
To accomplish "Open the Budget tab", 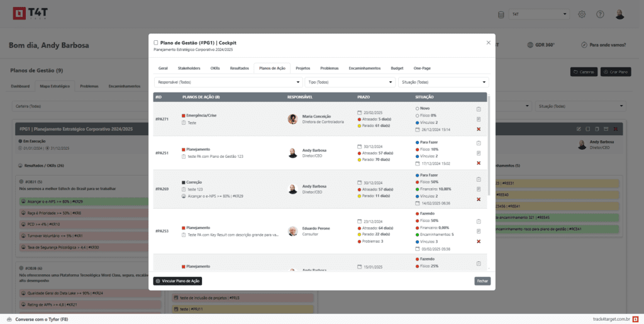I will pos(397,68).
